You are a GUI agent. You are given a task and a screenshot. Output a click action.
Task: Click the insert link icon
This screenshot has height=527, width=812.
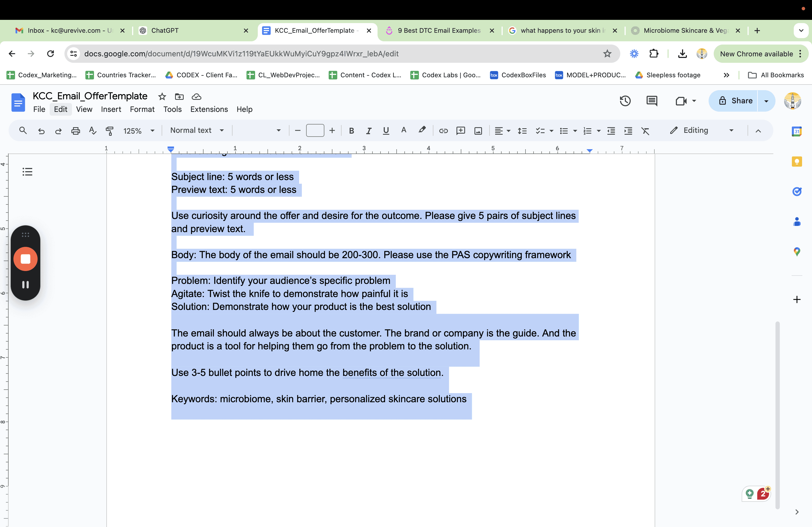point(443,131)
